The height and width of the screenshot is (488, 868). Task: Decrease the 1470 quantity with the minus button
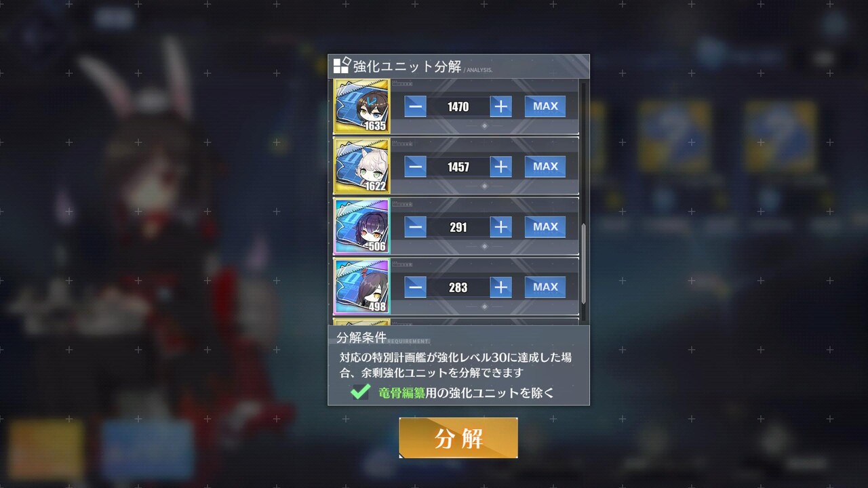(x=416, y=106)
